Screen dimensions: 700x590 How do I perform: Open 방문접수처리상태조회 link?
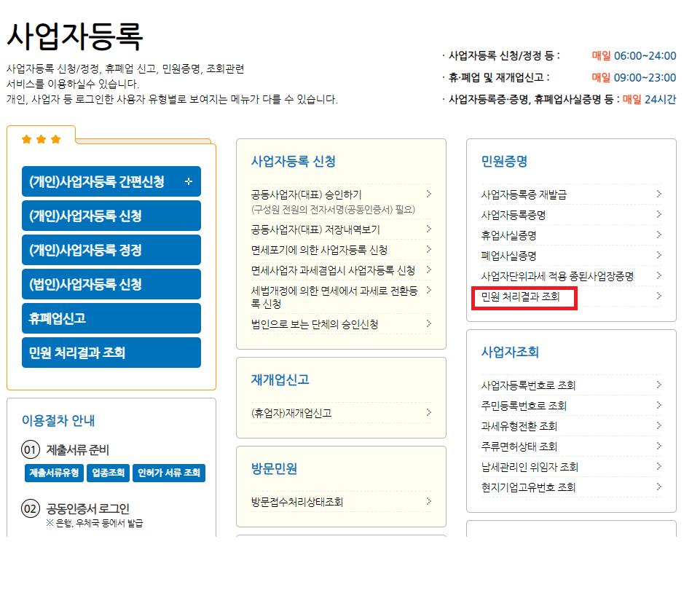point(297,502)
